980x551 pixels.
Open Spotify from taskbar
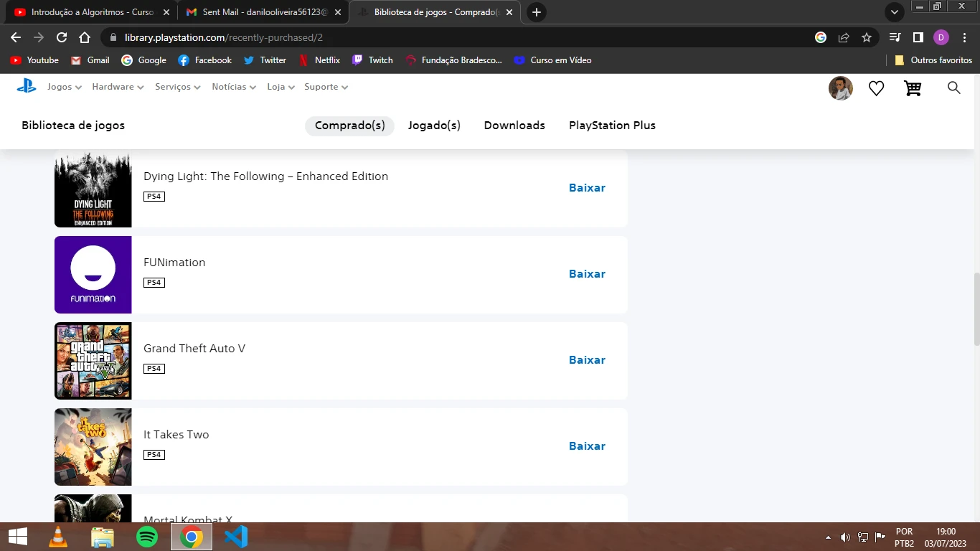point(147,537)
